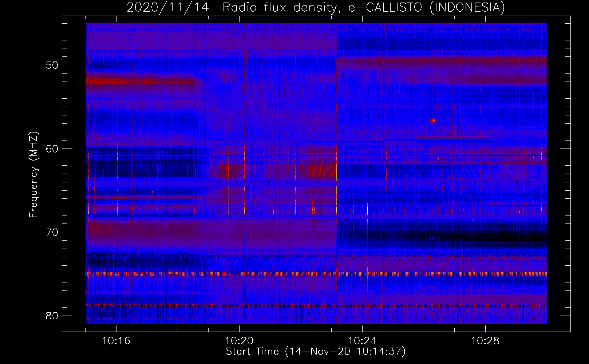Click the 60 frequency tick label

[x=52, y=149]
